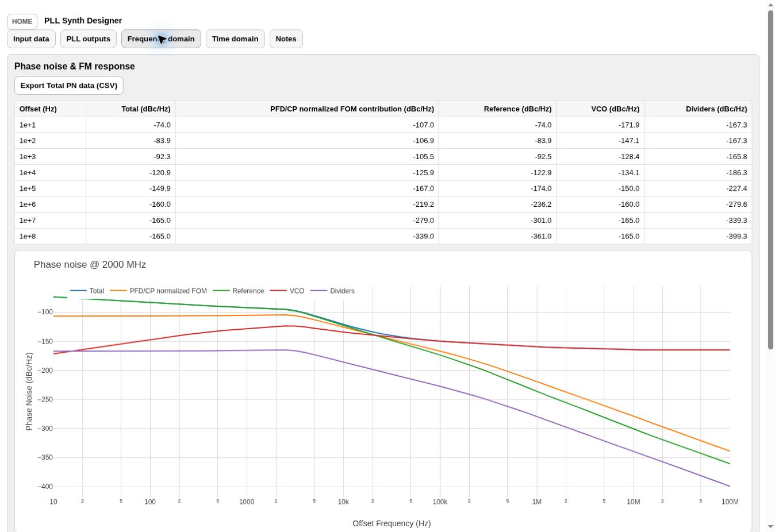
Task: Select the 1e+7 offset row cell
Action: point(50,220)
